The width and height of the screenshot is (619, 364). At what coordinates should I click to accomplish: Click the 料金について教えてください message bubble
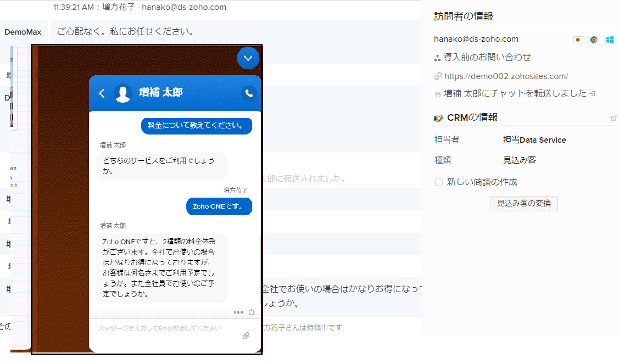[x=196, y=125]
